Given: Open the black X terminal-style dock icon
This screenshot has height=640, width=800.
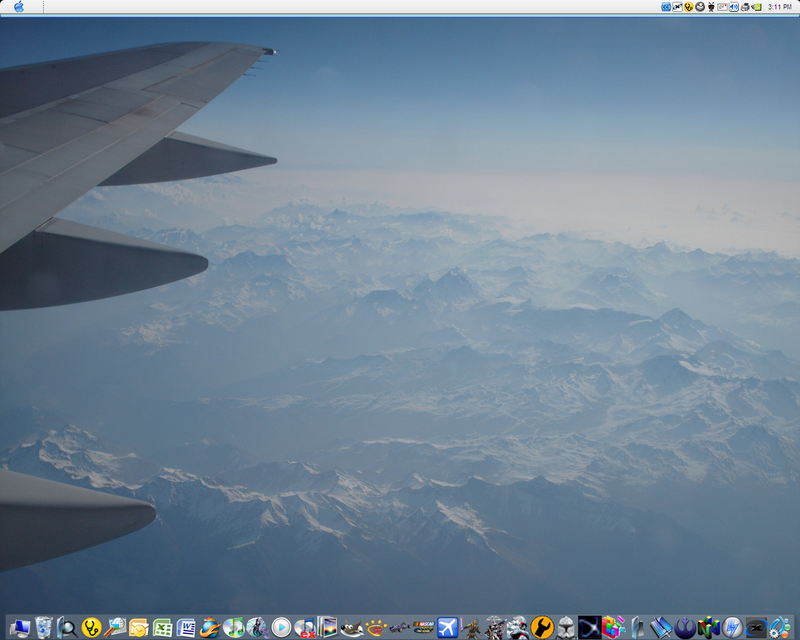Looking at the screenshot, I should [x=756, y=628].
